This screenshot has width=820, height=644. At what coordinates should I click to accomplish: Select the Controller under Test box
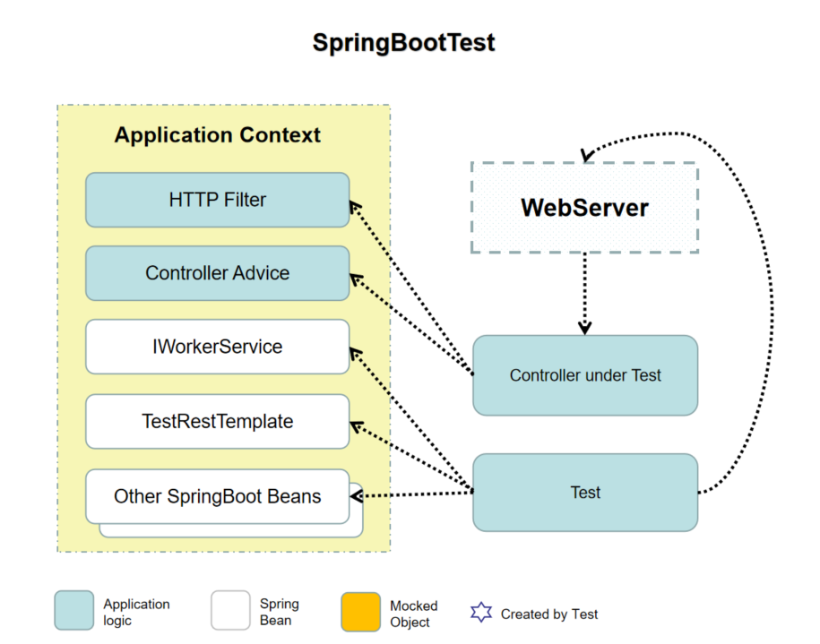click(x=585, y=375)
